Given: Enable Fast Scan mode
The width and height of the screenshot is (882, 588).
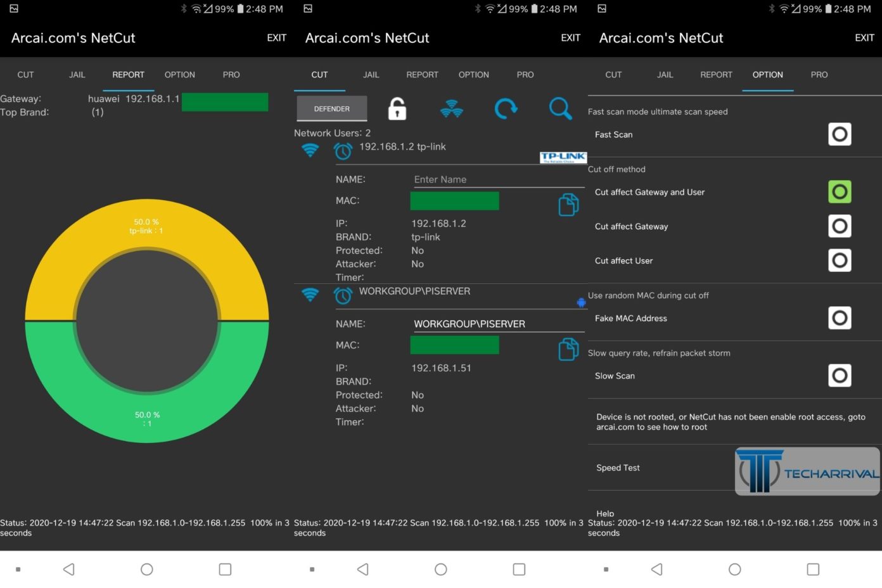Looking at the screenshot, I should point(839,134).
